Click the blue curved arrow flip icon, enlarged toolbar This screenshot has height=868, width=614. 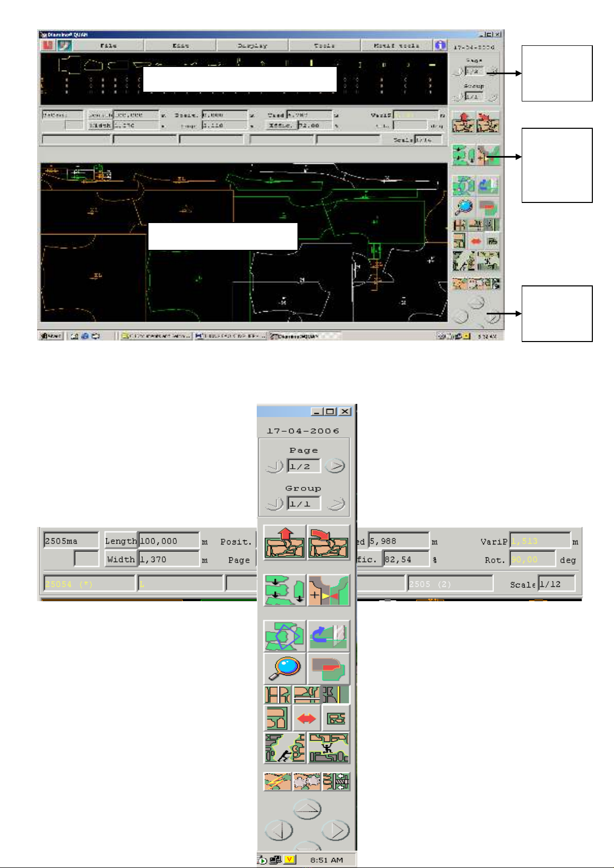point(328,636)
